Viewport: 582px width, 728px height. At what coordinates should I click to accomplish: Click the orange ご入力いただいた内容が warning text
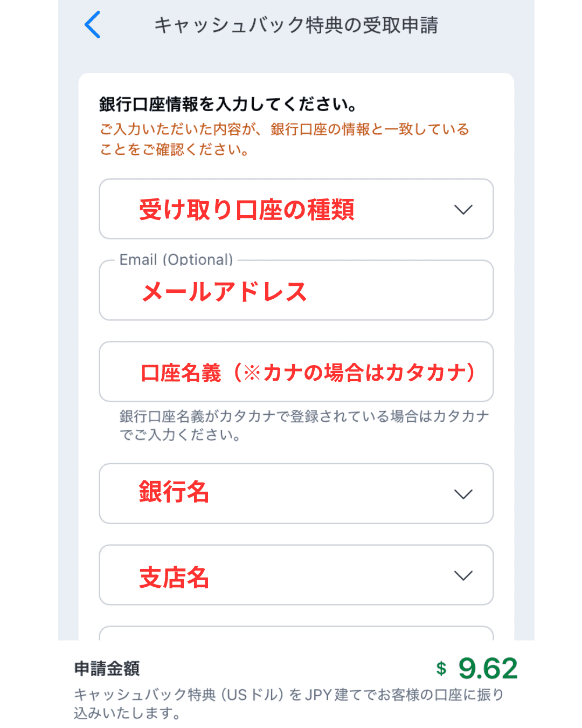[284, 139]
